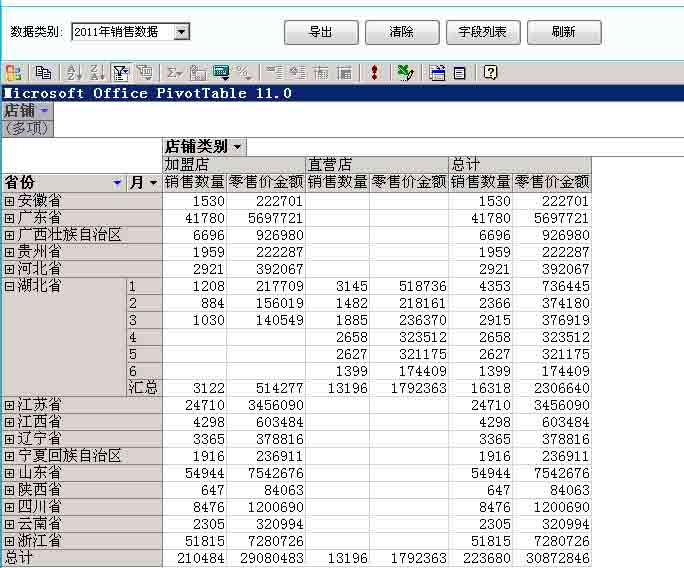Toggle the AutoFilter funnel icon
684x568 pixels.
pyautogui.click(x=120, y=73)
